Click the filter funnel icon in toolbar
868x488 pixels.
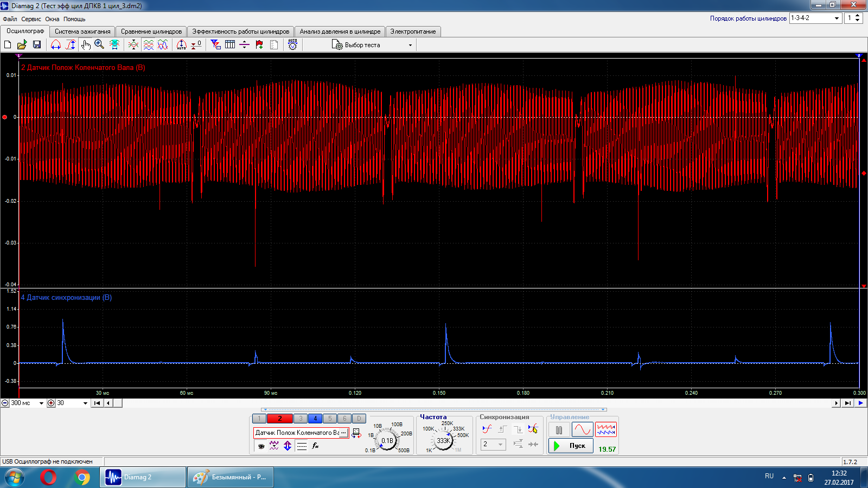[x=215, y=44]
